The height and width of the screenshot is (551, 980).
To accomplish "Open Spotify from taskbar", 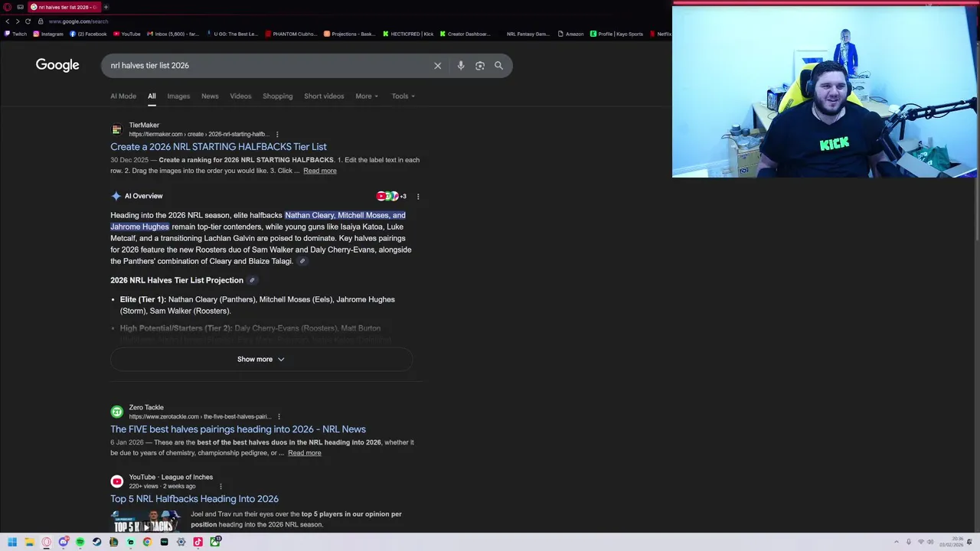I will pos(80,542).
